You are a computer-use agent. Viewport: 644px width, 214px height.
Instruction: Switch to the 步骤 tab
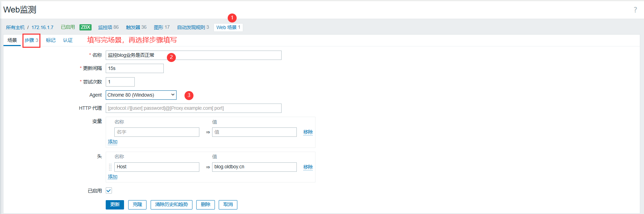coord(31,40)
